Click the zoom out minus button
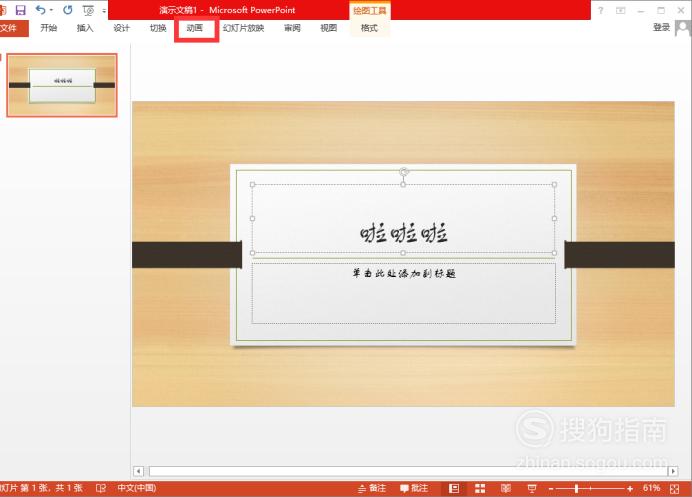This screenshot has height=497, width=692. coord(551,489)
